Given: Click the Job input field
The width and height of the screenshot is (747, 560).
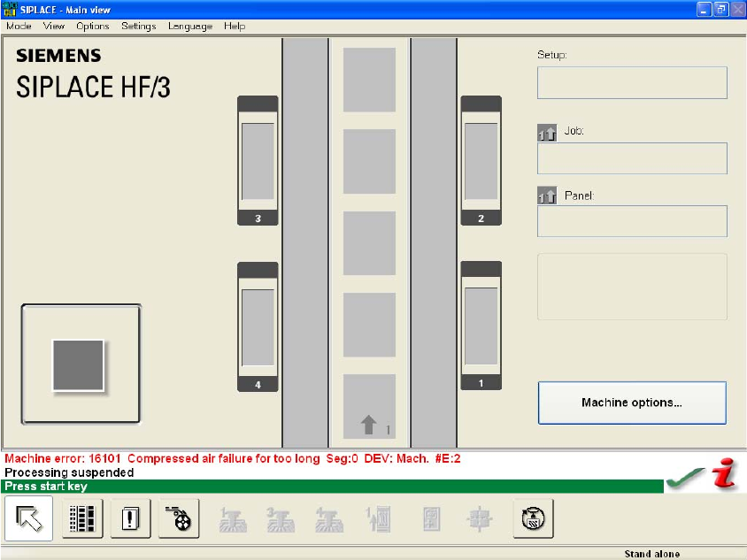Looking at the screenshot, I should coord(632,158).
